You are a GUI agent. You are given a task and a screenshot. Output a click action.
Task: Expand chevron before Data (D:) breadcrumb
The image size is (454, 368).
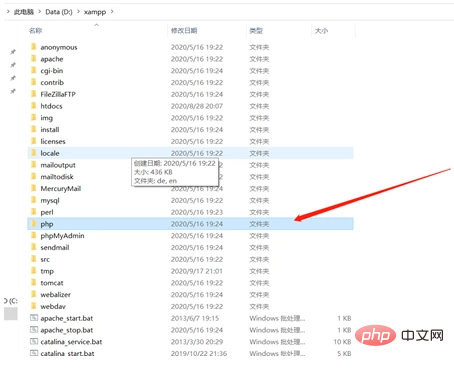(x=40, y=12)
